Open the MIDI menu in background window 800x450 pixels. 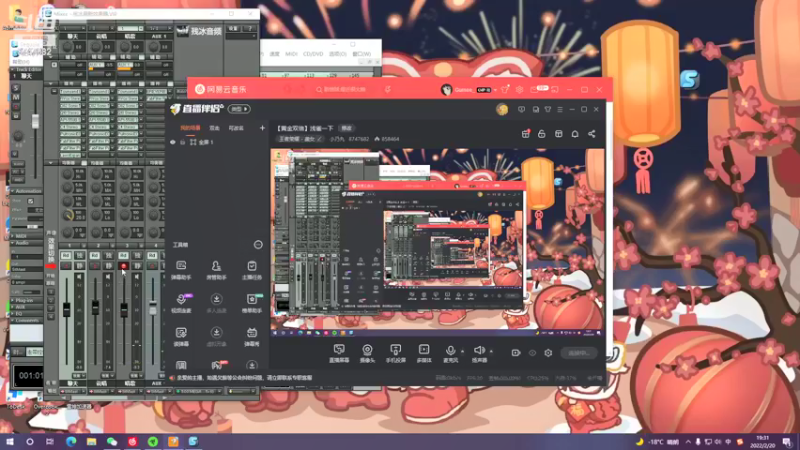pyautogui.click(x=291, y=54)
